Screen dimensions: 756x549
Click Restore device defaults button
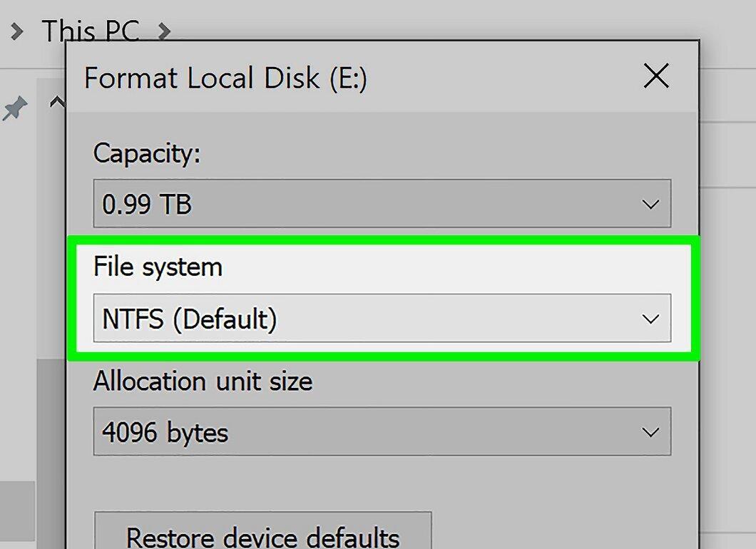point(262,530)
